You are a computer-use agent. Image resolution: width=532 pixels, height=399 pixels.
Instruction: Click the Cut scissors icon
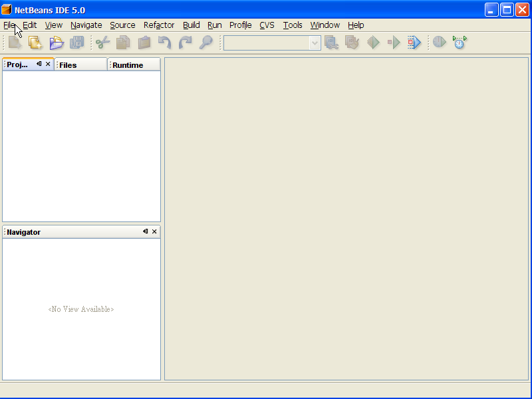(102, 43)
